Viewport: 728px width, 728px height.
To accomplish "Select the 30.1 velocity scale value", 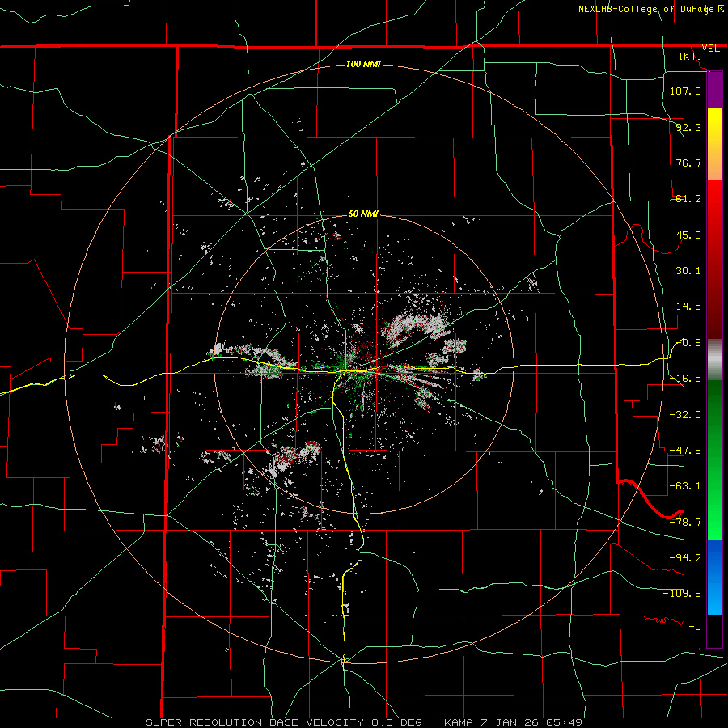I will (688, 271).
